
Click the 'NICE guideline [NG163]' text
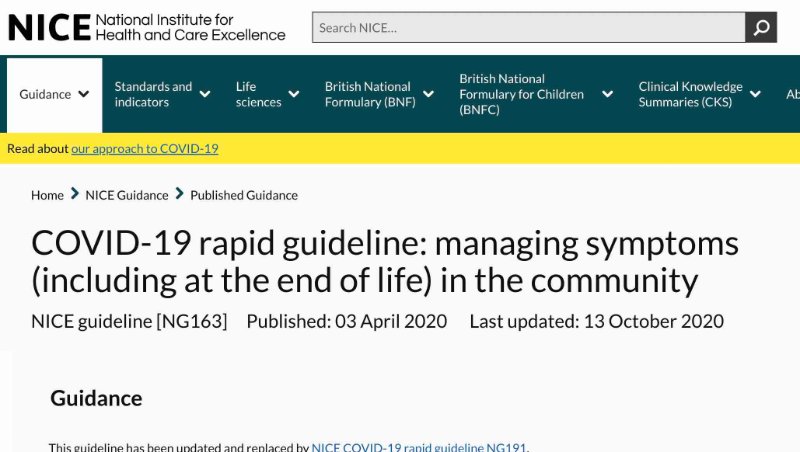pos(129,321)
